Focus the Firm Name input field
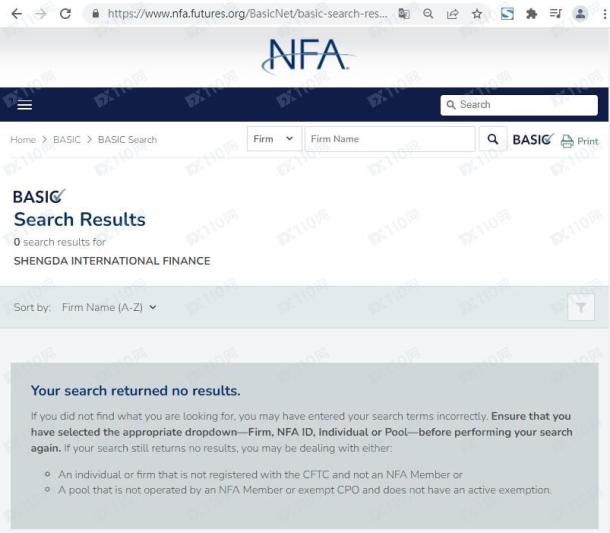 [390, 139]
